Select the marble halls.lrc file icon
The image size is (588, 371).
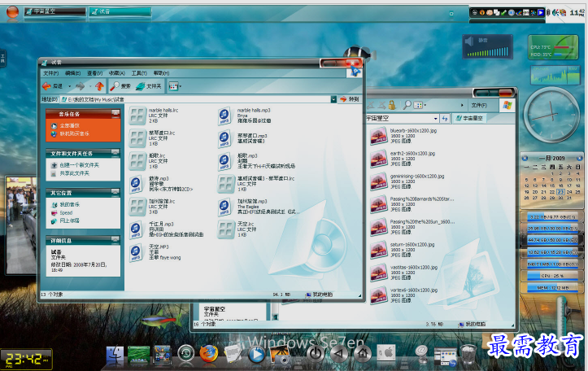(x=137, y=116)
